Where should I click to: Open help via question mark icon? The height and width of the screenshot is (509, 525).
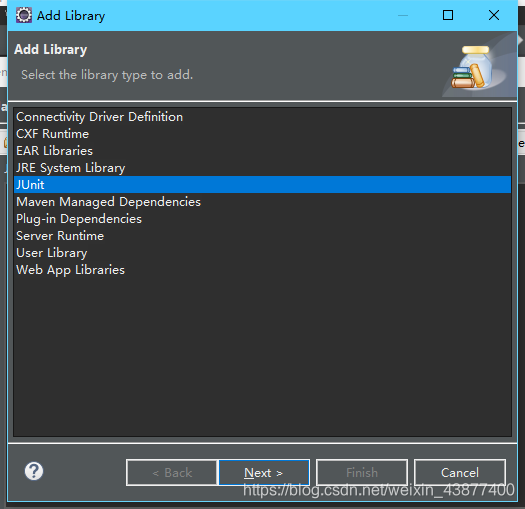[x=34, y=471]
